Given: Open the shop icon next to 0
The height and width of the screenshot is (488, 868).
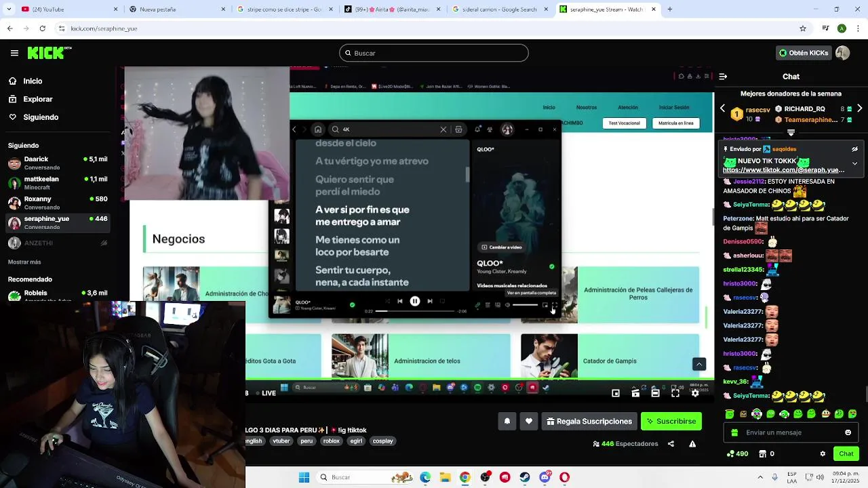Looking at the screenshot, I should click(x=762, y=453).
